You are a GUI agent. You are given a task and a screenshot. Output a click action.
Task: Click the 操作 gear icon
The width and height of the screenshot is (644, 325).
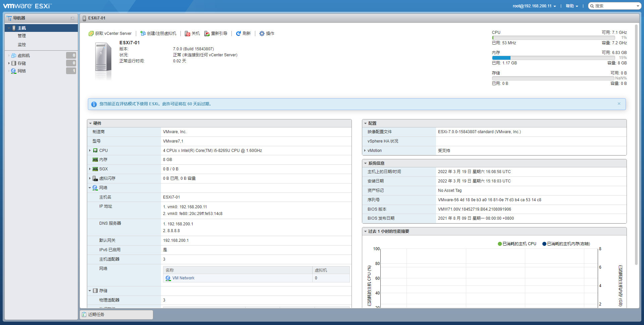[262, 34]
